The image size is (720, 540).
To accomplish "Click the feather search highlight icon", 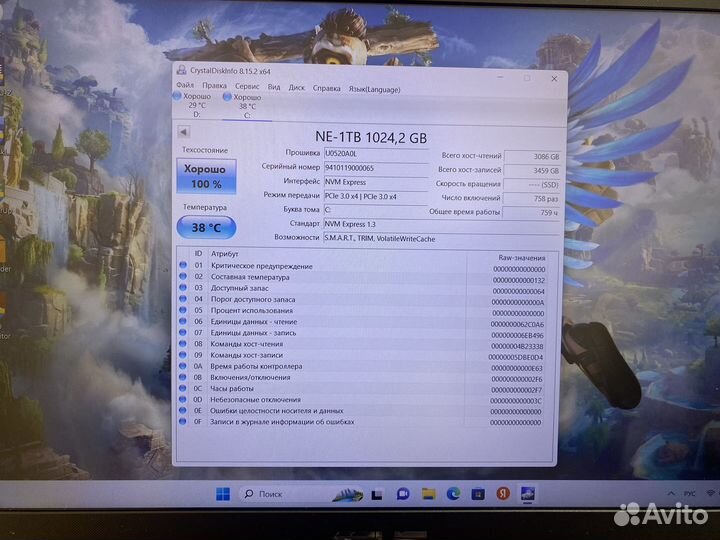I will point(348,495).
